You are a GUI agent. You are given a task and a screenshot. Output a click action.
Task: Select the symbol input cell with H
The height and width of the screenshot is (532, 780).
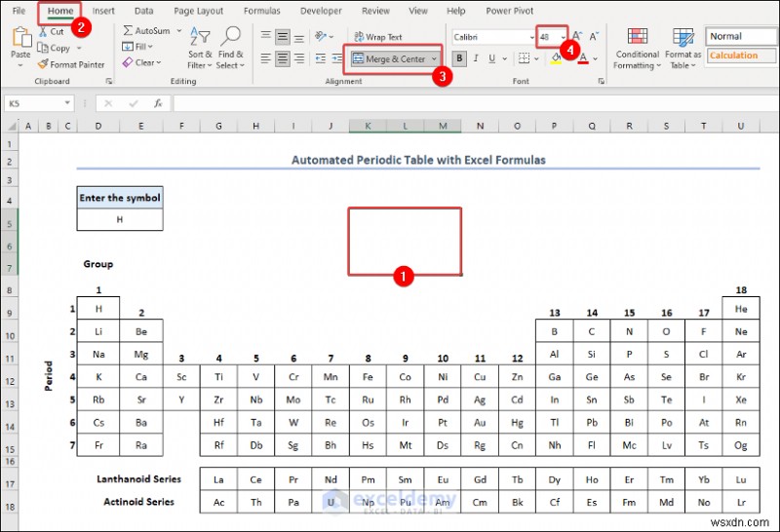click(120, 219)
